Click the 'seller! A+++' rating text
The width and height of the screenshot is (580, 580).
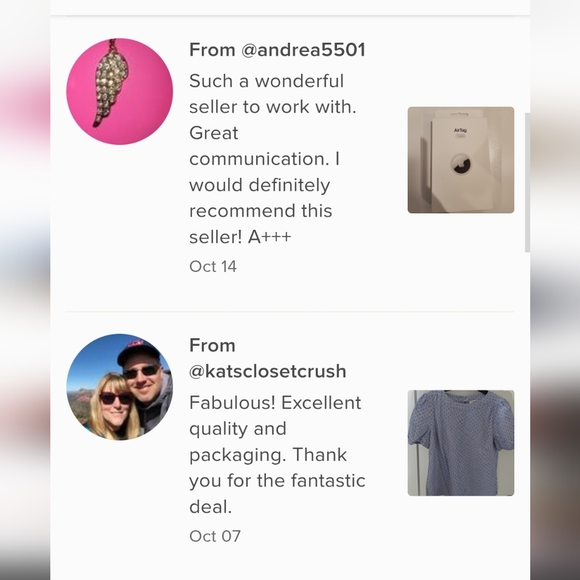[240, 237]
